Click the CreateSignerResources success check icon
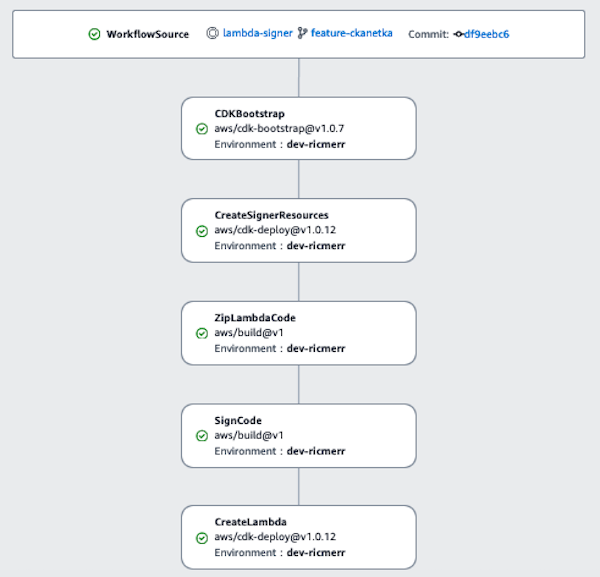 coord(202,231)
